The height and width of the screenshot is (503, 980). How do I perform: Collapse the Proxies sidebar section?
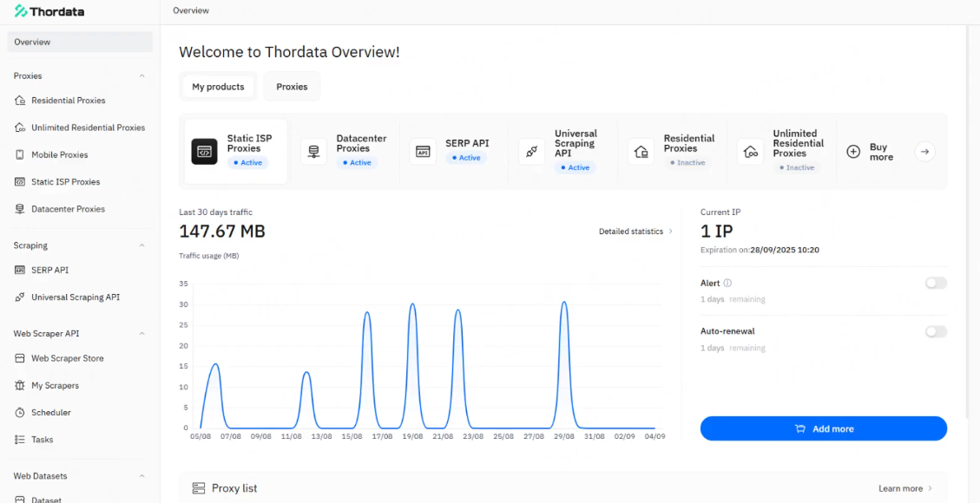coord(141,76)
